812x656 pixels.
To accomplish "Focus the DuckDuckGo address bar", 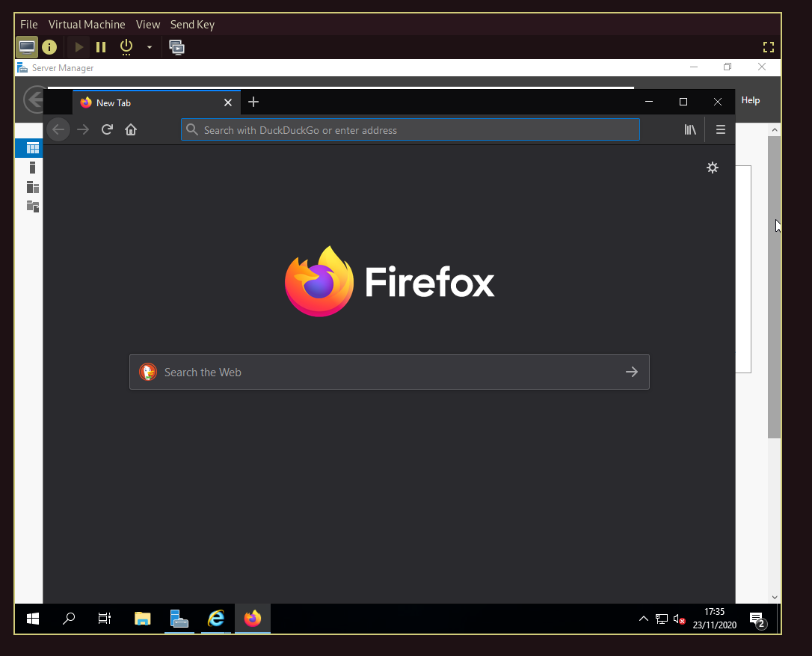I will click(410, 129).
